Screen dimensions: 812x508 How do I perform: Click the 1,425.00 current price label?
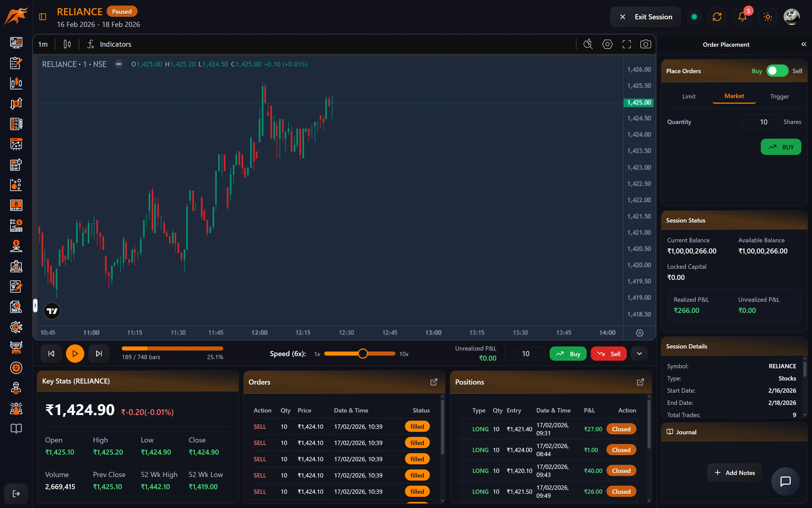pyautogui.click(x=638, y=102)
